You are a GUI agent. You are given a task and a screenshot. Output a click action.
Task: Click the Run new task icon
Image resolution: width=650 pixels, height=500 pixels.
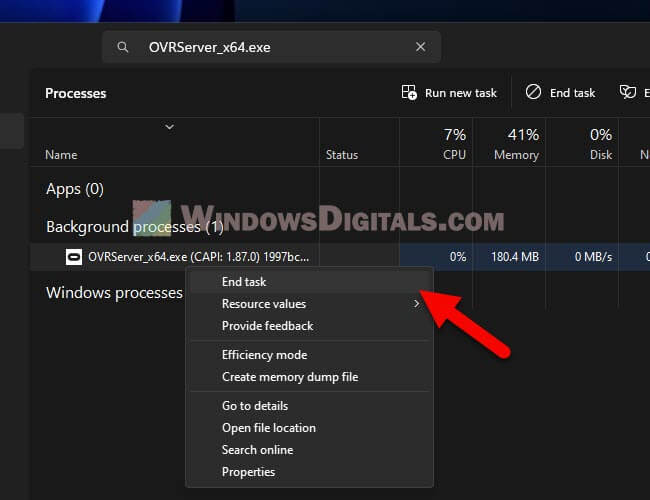tap(409, 92)
